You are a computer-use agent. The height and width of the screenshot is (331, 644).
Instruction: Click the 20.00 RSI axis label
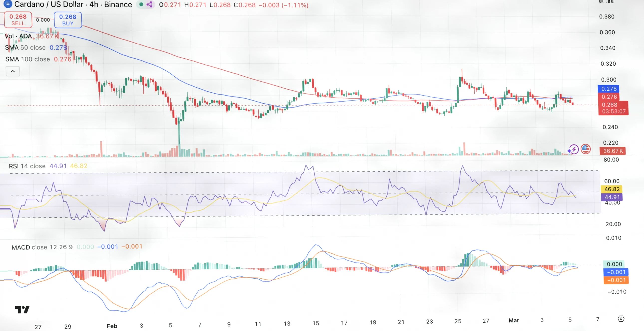click(x=613, y=224)
